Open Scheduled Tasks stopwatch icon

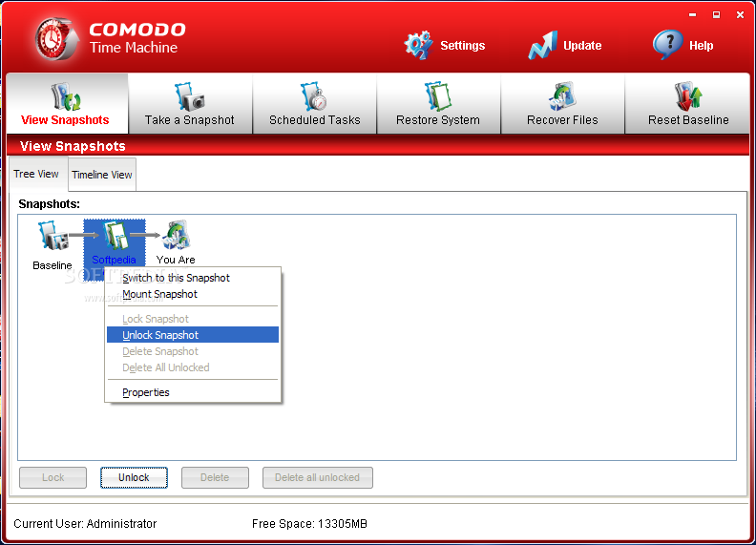pos(314,96)
